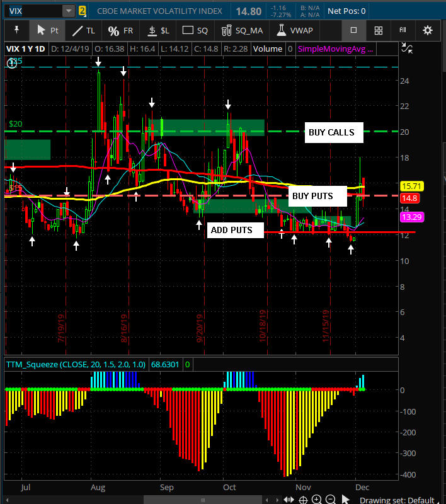Click the 'All' toolbar option
446x504 pixels.
pyautogui.click(x=403, y=30)
